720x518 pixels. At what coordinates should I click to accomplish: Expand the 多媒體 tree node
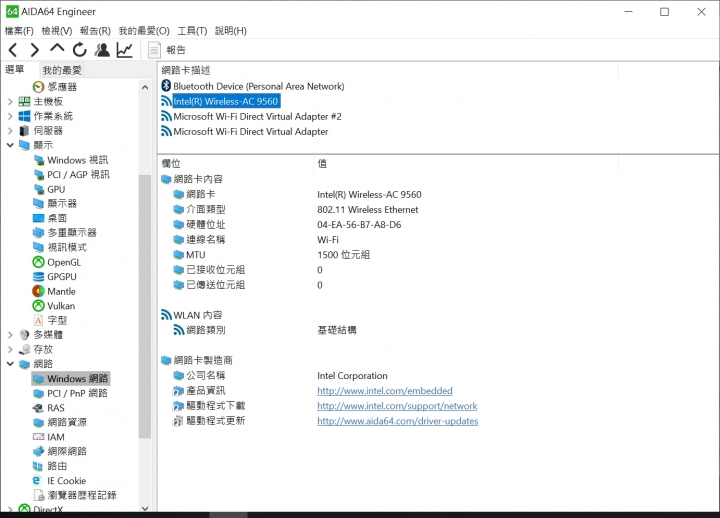(10, 335)
